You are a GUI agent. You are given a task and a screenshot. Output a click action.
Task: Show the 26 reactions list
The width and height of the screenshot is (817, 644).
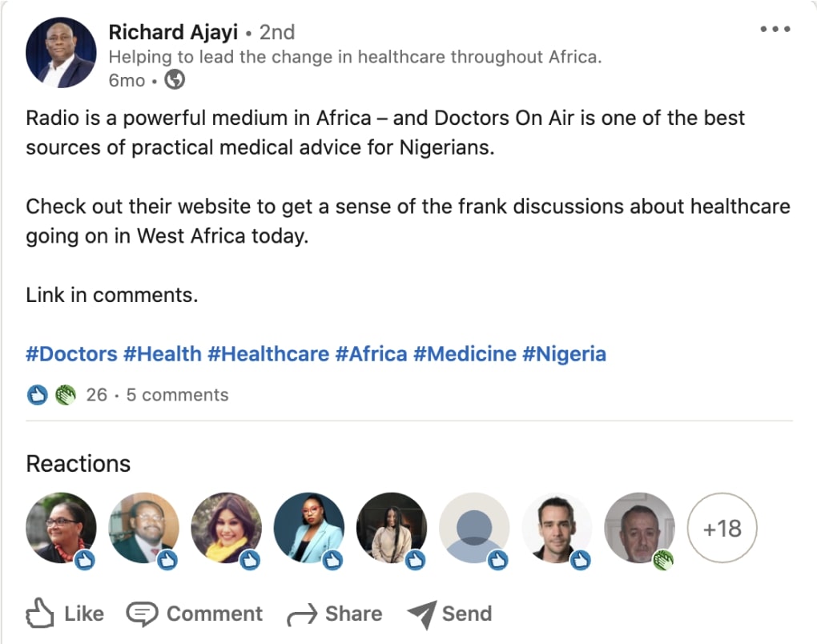point(96,395)
